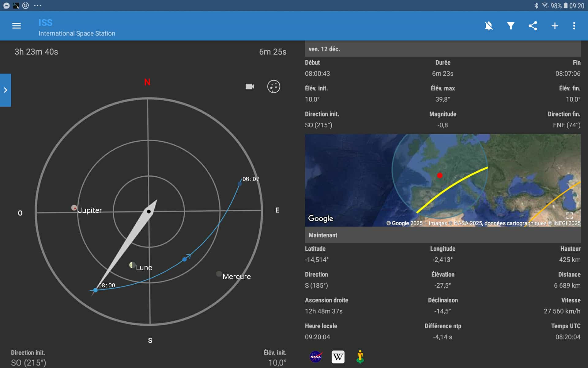The height and width of the screenshot is (368, 588).
Task: Open the hamburger navigation menu
Action: (x=17, y=26)
